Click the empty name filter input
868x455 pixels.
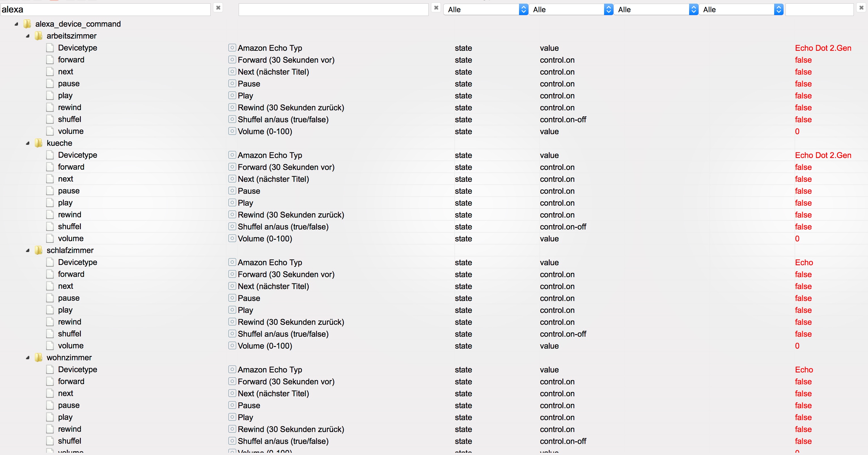[333, 9]
